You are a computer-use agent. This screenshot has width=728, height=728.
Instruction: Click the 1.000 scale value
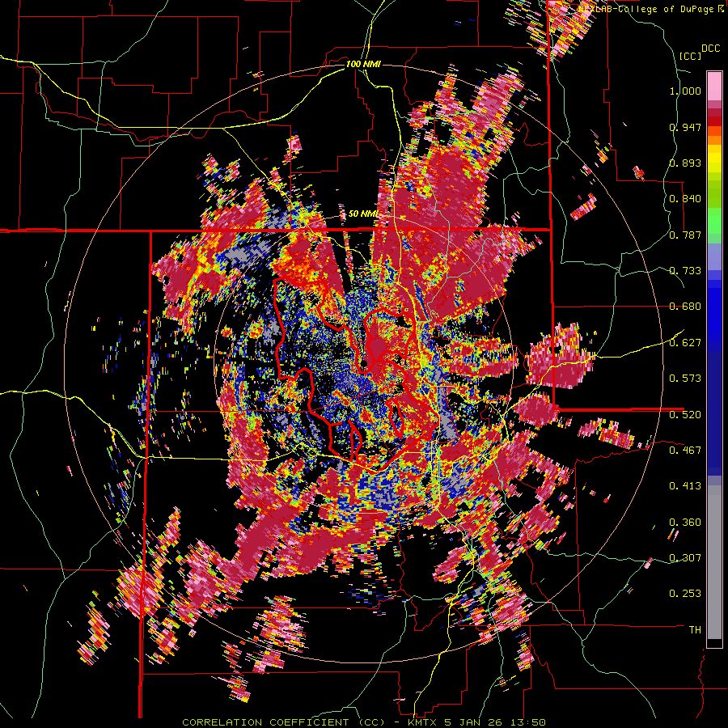coord(685,91)
